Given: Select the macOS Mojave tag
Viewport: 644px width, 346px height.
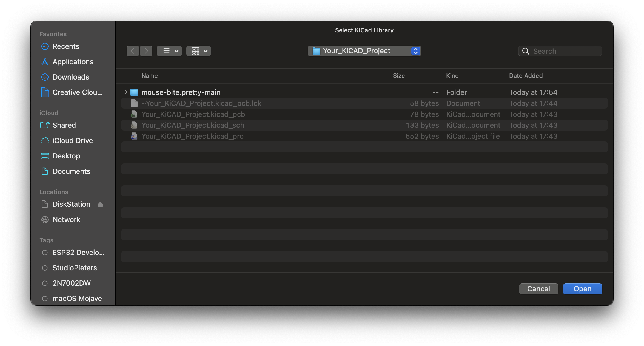Looking at the screenshot, I should (x=77, y=299).
